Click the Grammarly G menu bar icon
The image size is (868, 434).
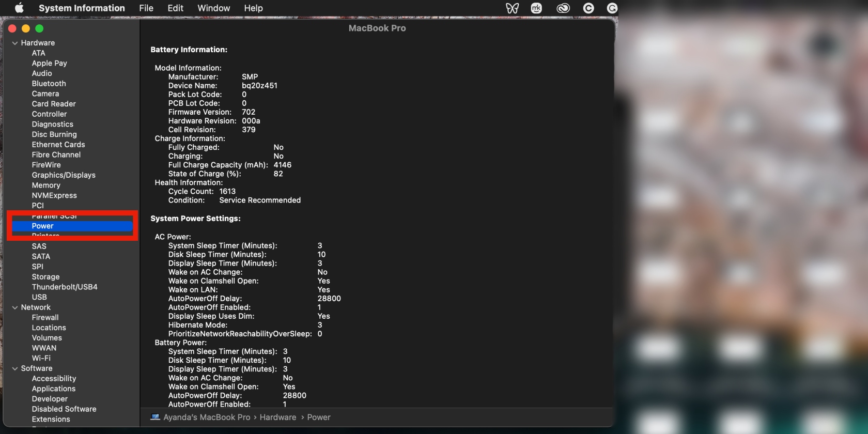(x=612, y=8)
